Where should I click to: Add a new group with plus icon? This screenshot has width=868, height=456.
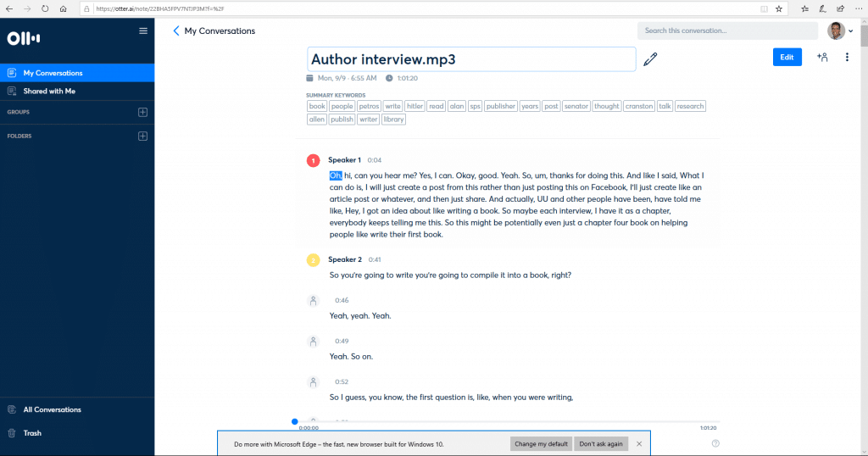click(142, 112)
